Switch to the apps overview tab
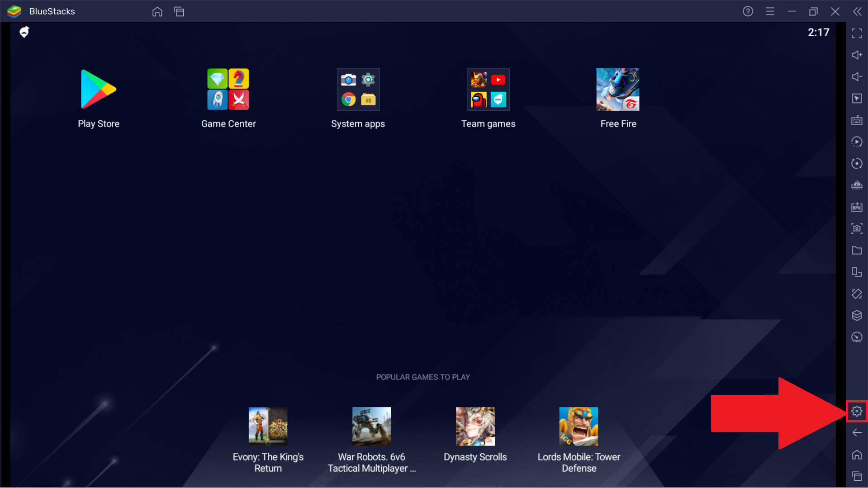 [x=179, y=12]
